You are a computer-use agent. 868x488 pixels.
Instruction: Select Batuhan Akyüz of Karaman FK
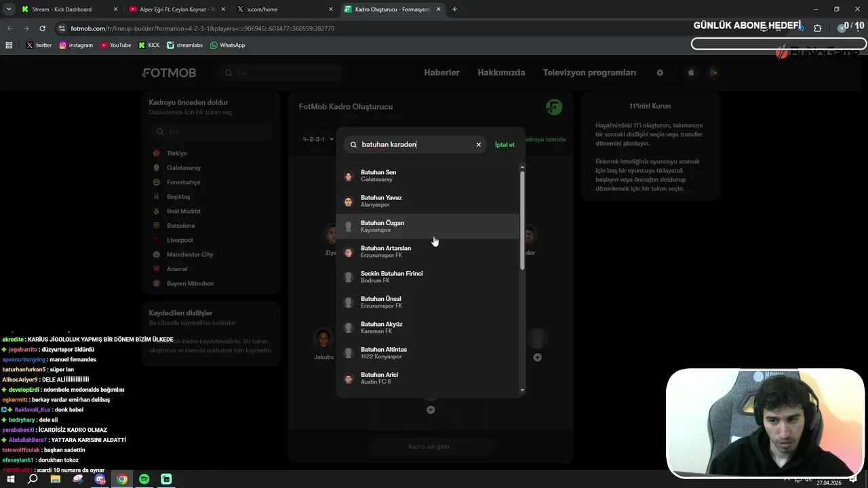[428, 328]
